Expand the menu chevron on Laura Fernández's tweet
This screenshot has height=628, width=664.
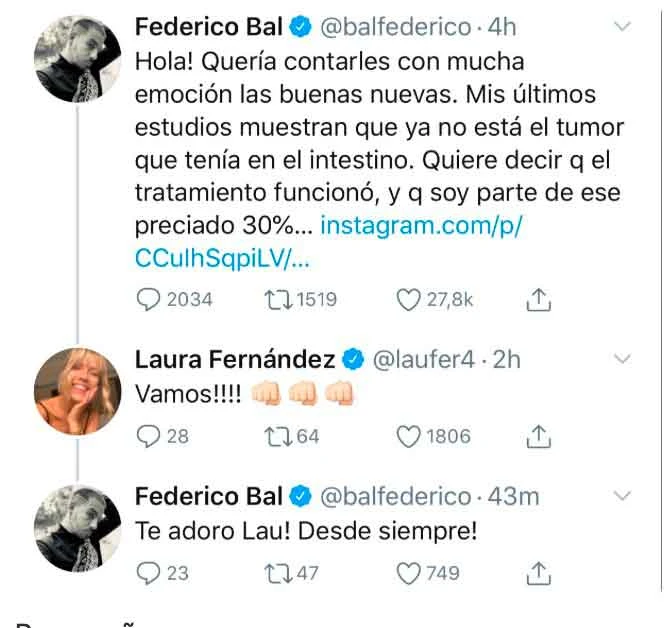point(621,359)
